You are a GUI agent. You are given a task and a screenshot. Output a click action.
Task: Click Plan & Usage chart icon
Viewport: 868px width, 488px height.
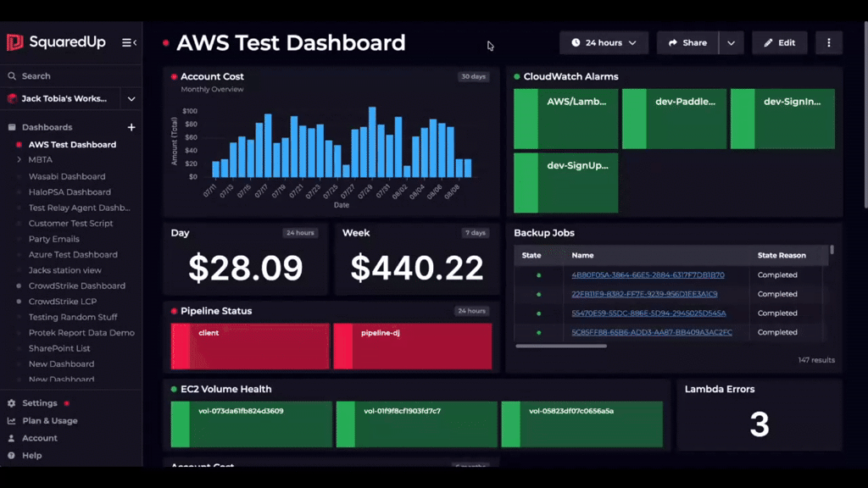(x=11, y=420)
